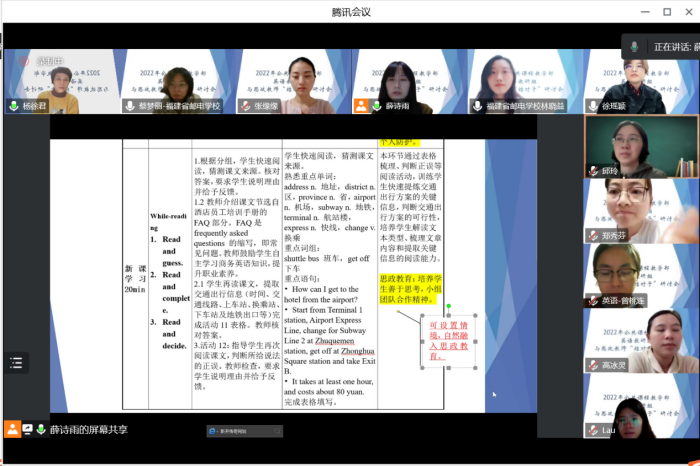
Task: Select the Lau video tile at bottom right
Action: coord(640,408)
